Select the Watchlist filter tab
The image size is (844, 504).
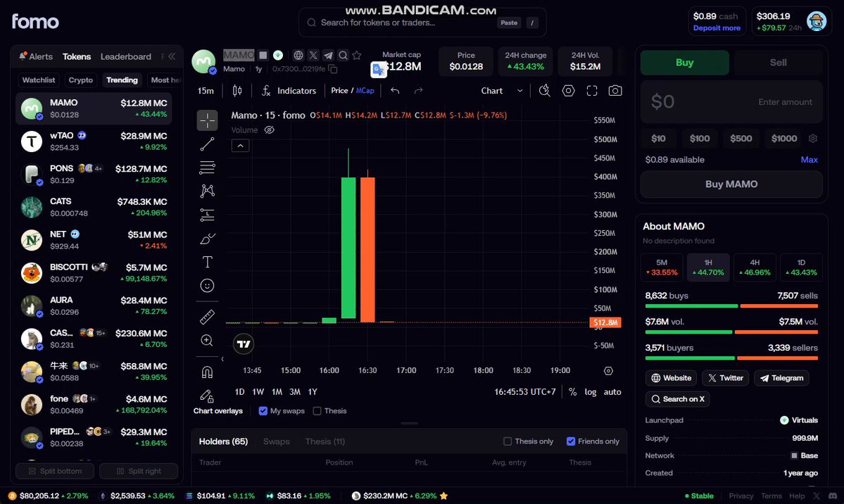[39, 80]
